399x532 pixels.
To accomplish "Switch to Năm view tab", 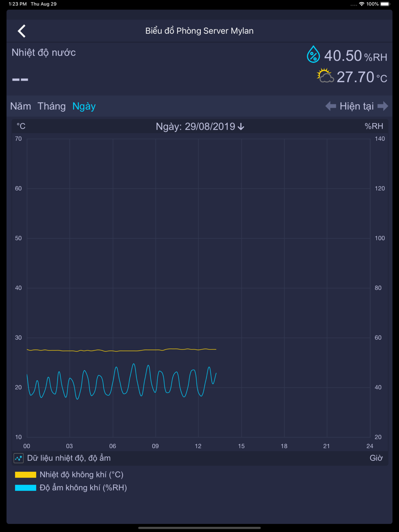I will tap(21, 106).
